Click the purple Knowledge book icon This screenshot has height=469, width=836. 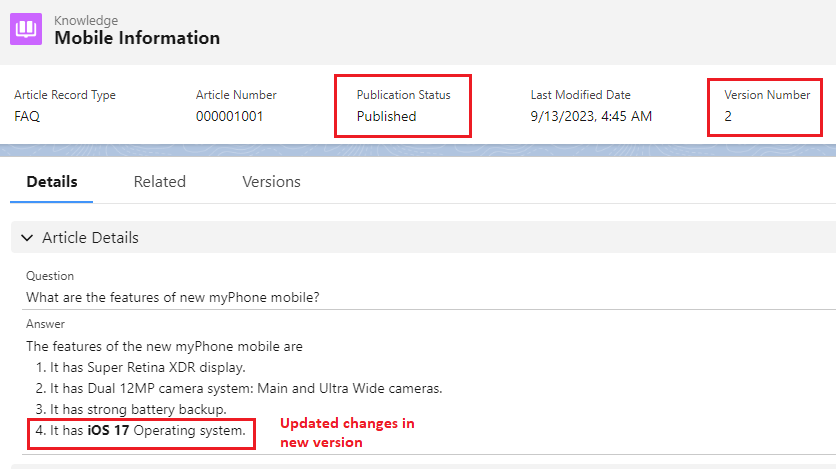[x=27, y=29]
